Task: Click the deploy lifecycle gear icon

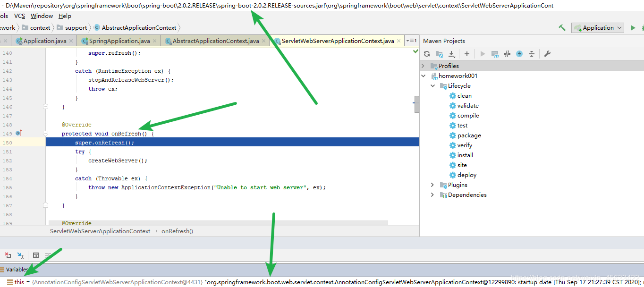Action: (x=452, y=175)
